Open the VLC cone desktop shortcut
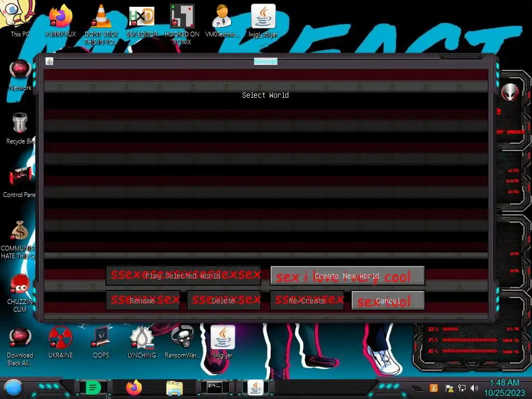Screen dimensions: 532x399 (101, 24)
